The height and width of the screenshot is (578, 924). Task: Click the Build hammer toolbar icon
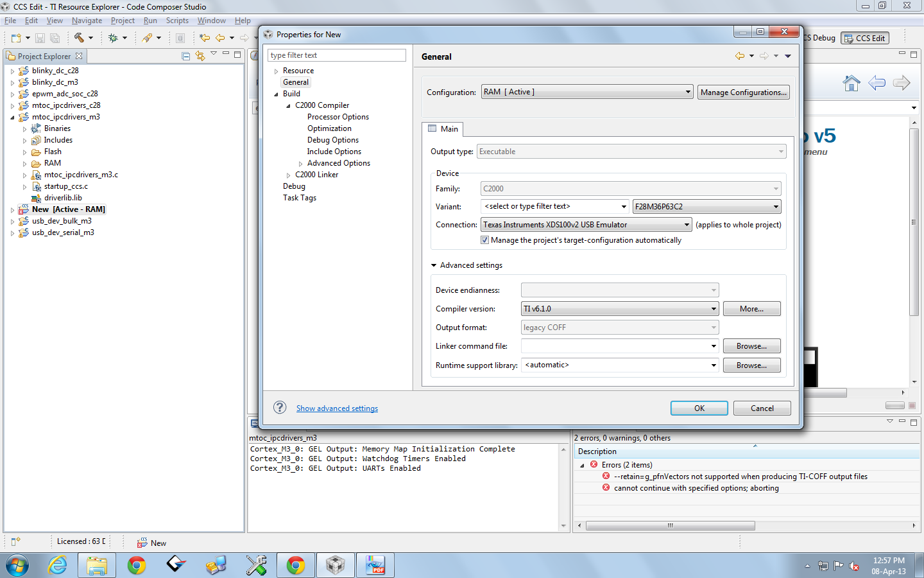click(x=79, y=38)
